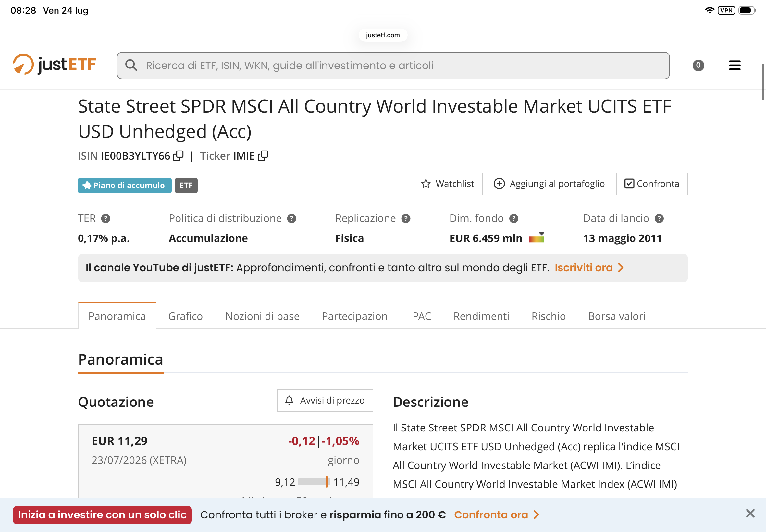Copy the ISIN code icon
Image resolution: width=766 pixels, height=532 pixels.
click(x=179, y=155)
